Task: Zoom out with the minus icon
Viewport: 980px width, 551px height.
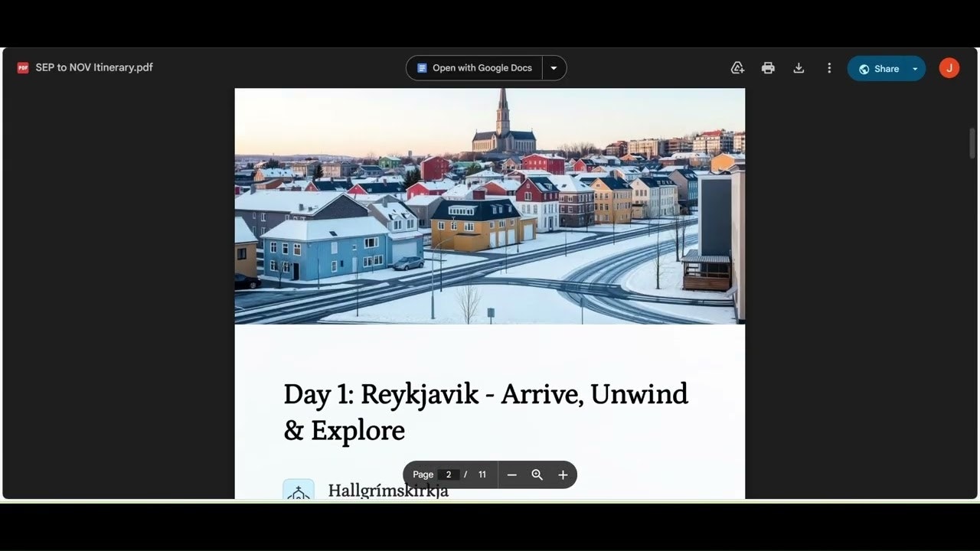Action: pos(512,475)
